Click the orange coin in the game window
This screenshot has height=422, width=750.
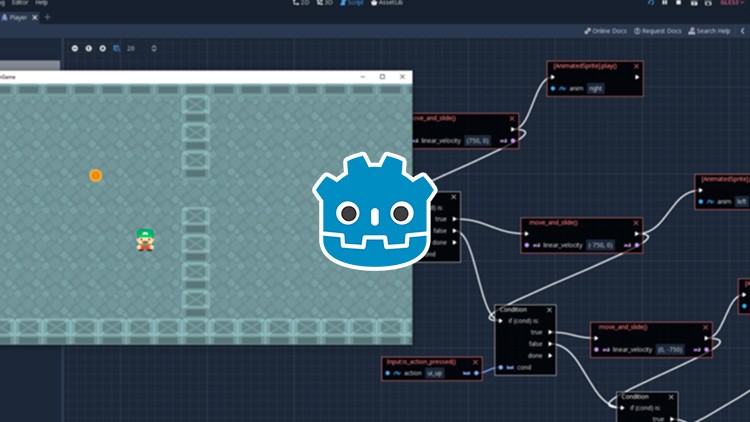pos(96,176)
